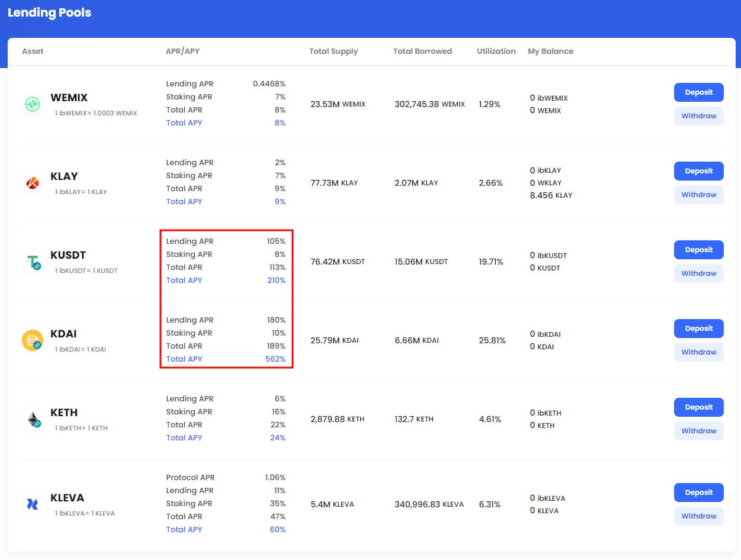741x560 pixels.
Task: Withdraw from the KUSDT pool
Action: (699, 273)
